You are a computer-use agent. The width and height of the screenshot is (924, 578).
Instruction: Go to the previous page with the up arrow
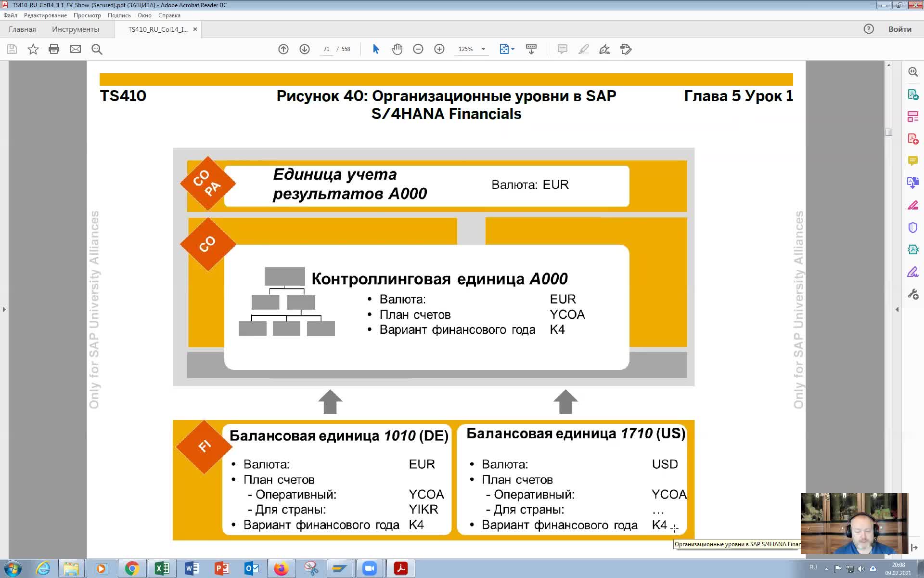(x=283, y=49)
